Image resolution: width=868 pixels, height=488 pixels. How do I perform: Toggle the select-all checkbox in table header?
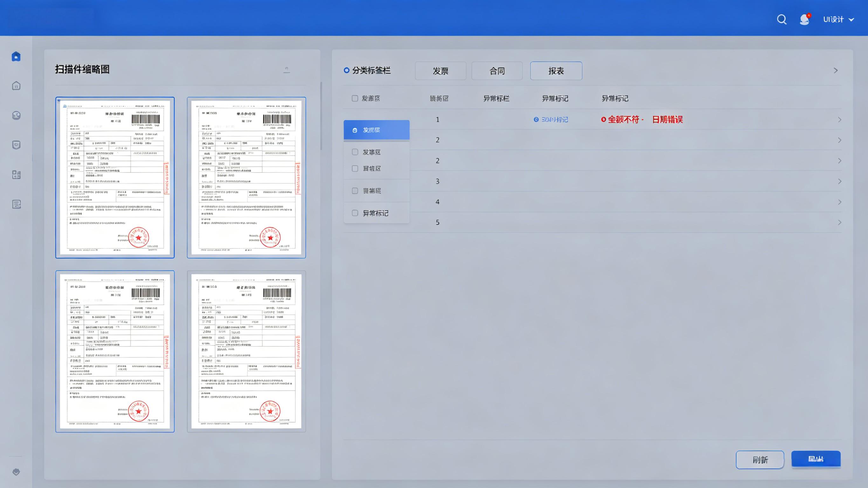pos(355,99)
